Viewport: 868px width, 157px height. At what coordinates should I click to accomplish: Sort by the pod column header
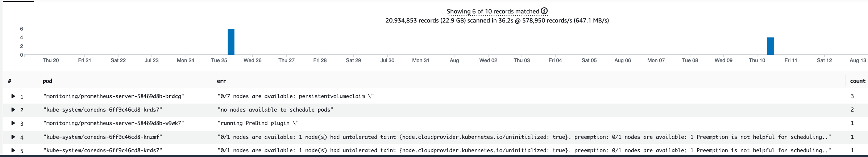[x=47, y=81]
